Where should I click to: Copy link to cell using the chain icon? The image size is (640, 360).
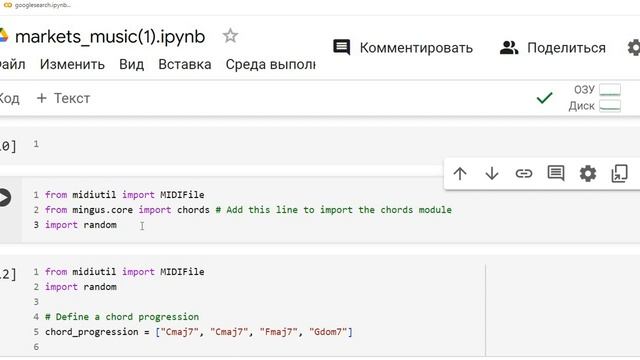click(x=524, y=173)
